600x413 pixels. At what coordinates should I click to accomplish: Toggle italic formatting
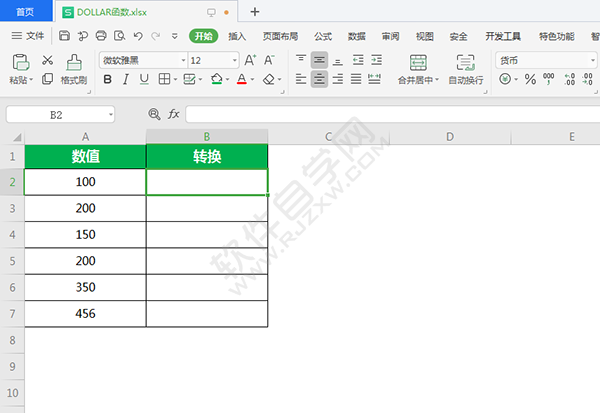click(126, 79)
